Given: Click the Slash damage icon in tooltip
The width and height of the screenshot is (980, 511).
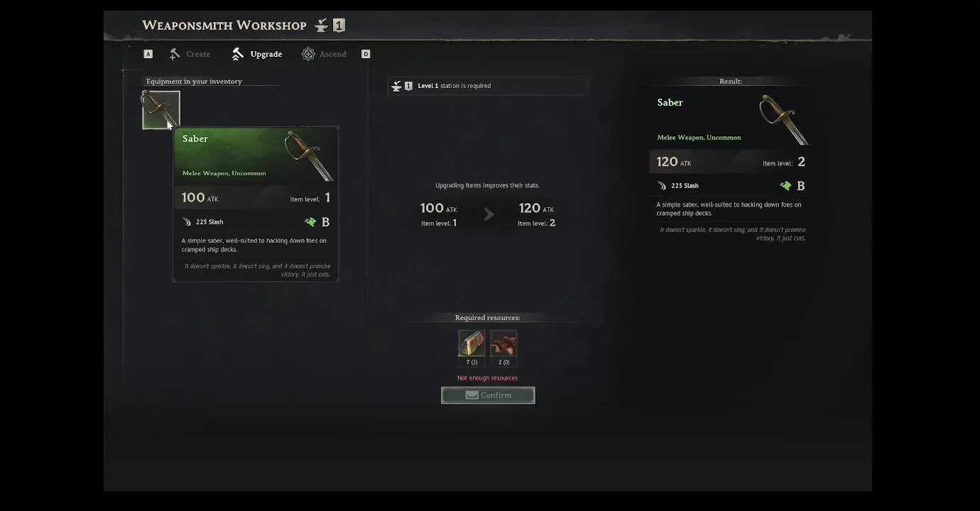Looking at the screenshot, I should pos(187,222).
